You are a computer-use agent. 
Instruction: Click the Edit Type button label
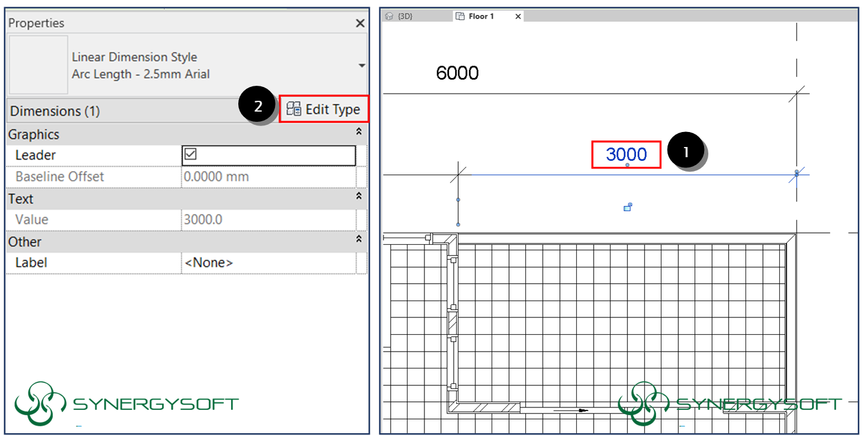(333, 109)
